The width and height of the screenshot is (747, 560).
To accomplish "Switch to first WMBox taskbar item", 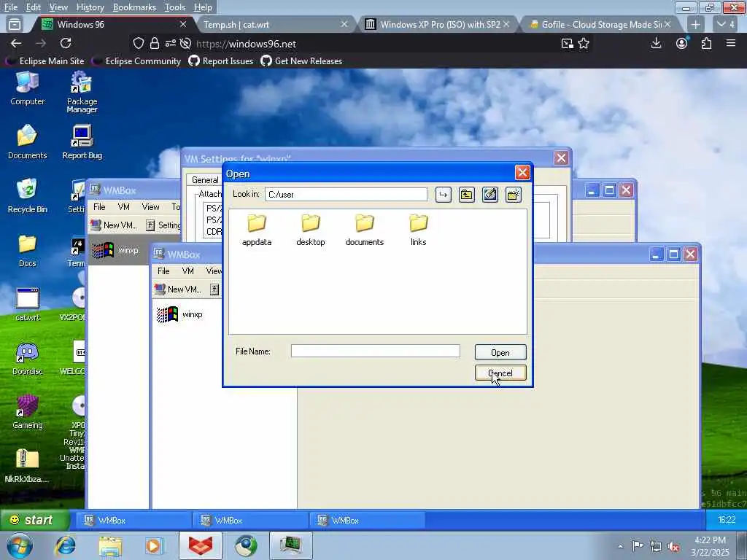I will coord(133,521).
